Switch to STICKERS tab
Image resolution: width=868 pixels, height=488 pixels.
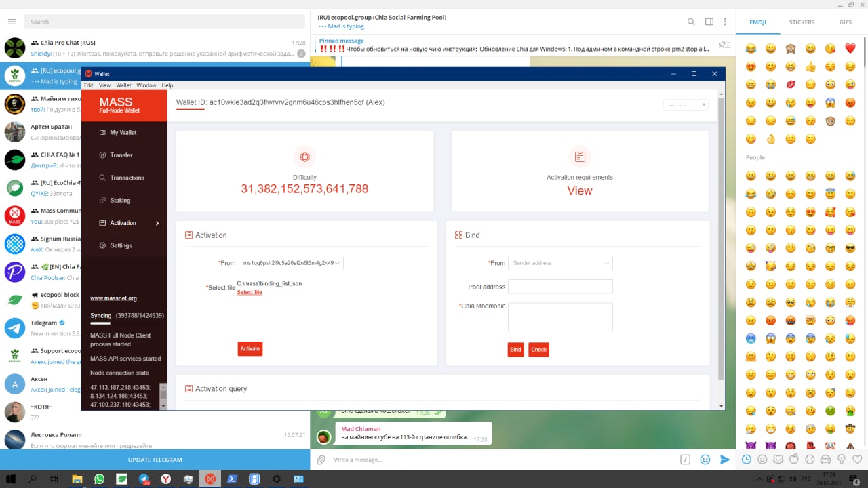tap(802, 22)
